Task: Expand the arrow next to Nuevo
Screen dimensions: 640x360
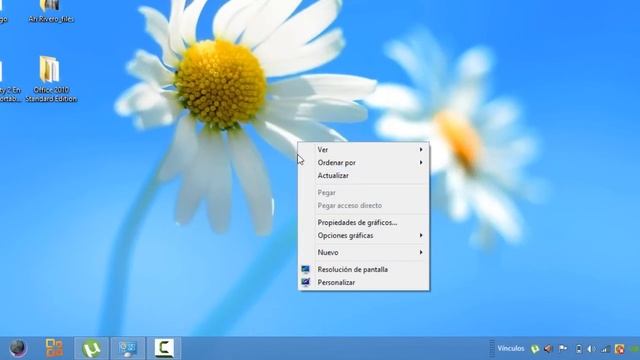Action: point(421,253)
